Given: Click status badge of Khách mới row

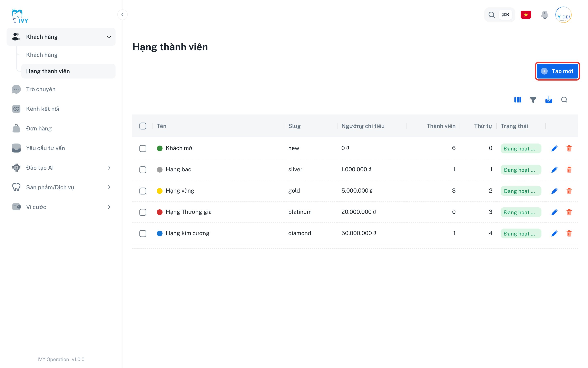Looking at the screenshot, I should (521, 148).
